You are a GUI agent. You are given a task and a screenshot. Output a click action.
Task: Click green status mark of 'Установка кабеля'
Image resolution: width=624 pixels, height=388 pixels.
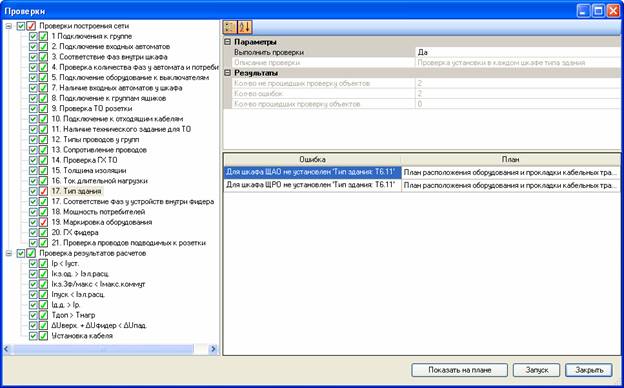(43, 336)
